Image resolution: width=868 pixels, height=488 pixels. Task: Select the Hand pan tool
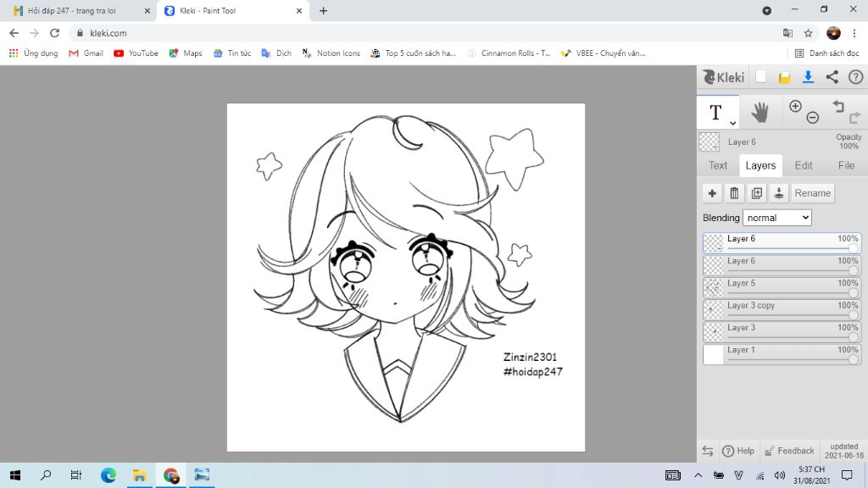coord(760,113)
